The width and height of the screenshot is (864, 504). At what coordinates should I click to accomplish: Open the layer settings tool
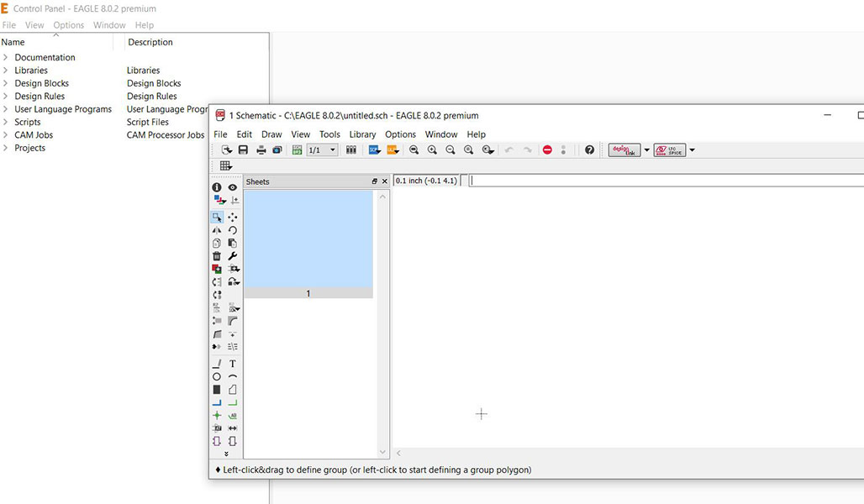click(219, 201)
